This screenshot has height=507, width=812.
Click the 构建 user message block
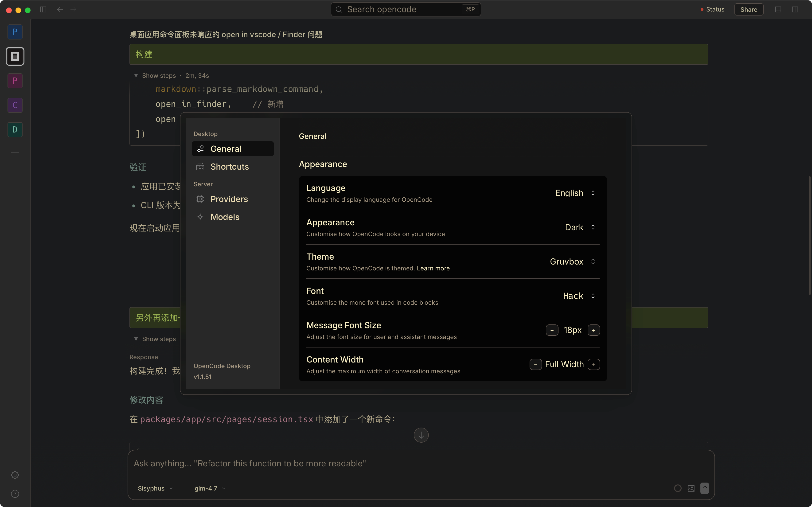pos(419,54)
